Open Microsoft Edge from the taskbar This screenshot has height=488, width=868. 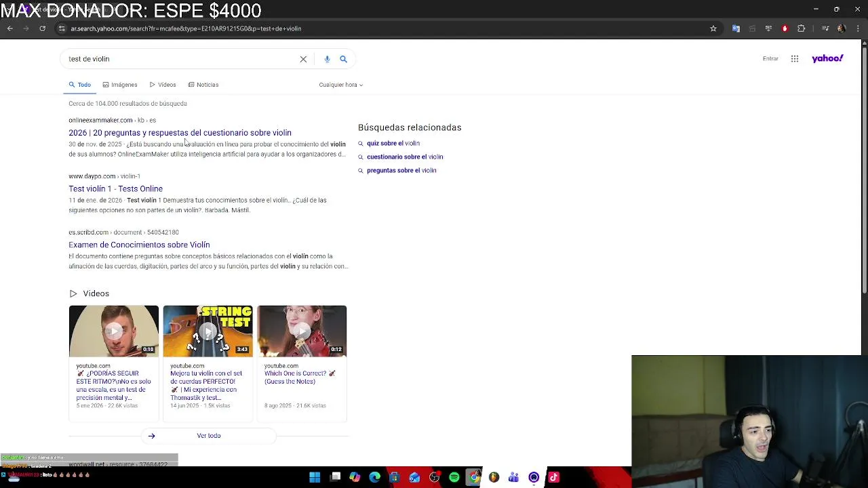click(x=374, y=477)
